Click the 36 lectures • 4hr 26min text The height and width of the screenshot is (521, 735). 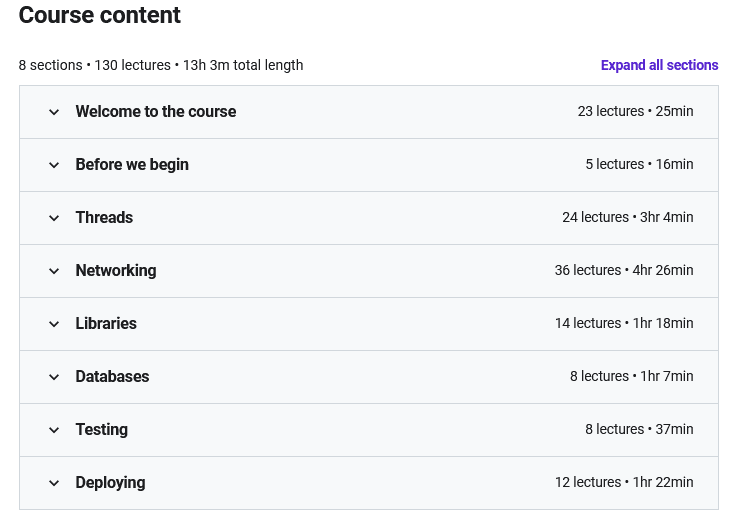click(624, 270)
